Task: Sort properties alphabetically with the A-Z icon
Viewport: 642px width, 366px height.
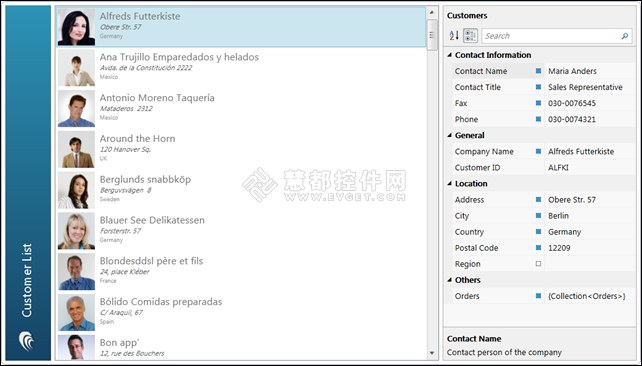Action: coord(454,36)
